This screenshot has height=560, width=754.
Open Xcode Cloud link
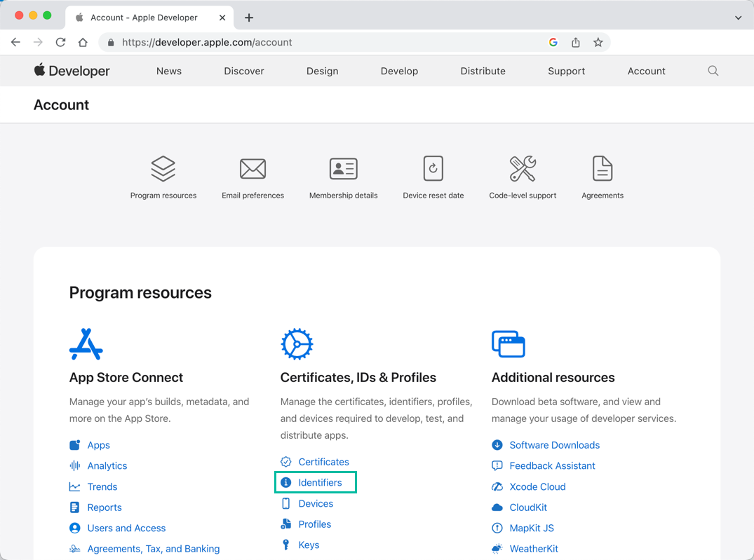pos(537,486)
